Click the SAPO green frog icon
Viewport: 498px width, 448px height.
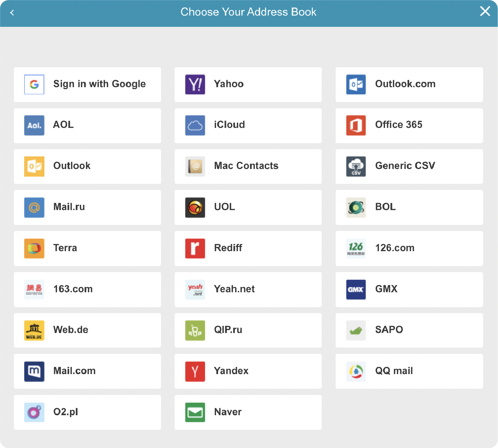pos(356,330)
